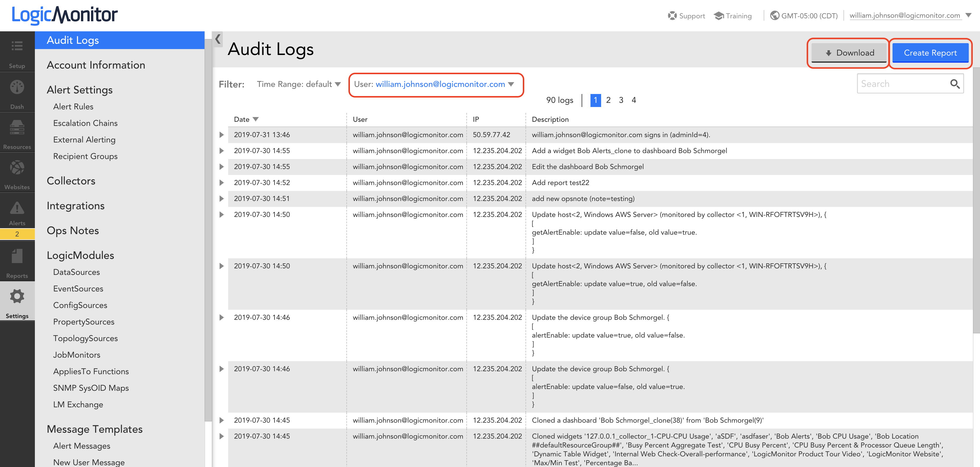
Task: Expand the Cloned a dashboard log row
Action: click(221, 420)
